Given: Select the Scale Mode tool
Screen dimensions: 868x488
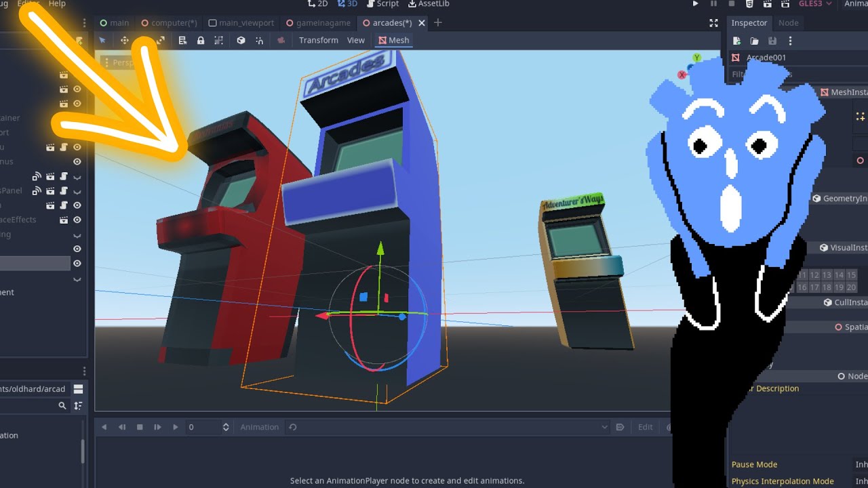Looking at the screenshot, I should 160,41.
